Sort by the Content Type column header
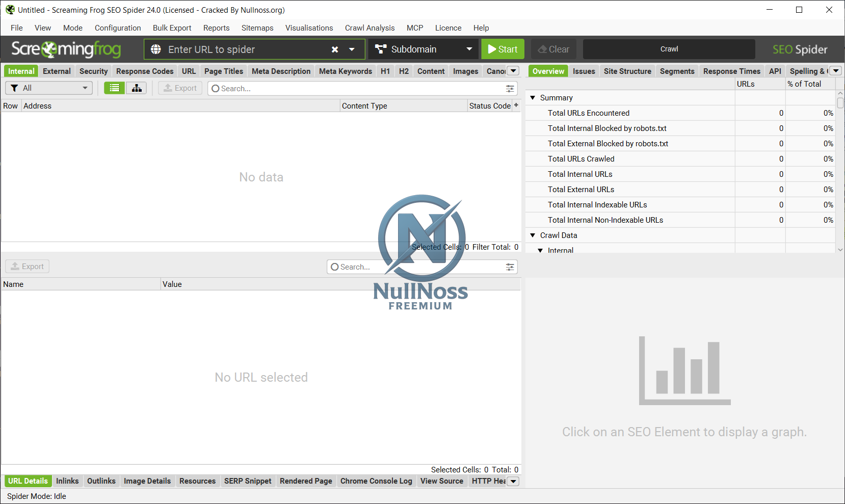Image resolution: width=845 pixels, height=504 pixels. tap(404, 106)
